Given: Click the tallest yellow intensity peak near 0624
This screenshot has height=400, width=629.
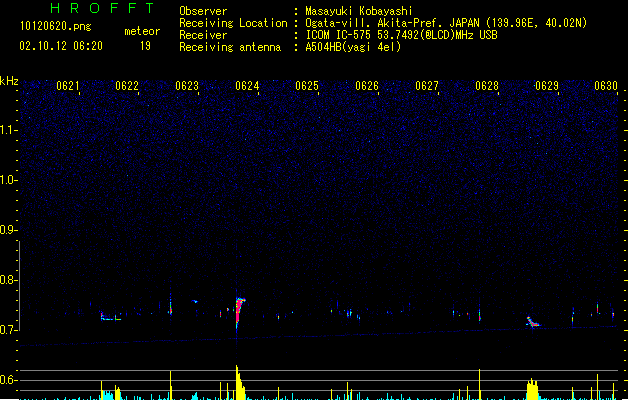Looking at the screenshot, I should pyautogui.click(x=239, y=382).
